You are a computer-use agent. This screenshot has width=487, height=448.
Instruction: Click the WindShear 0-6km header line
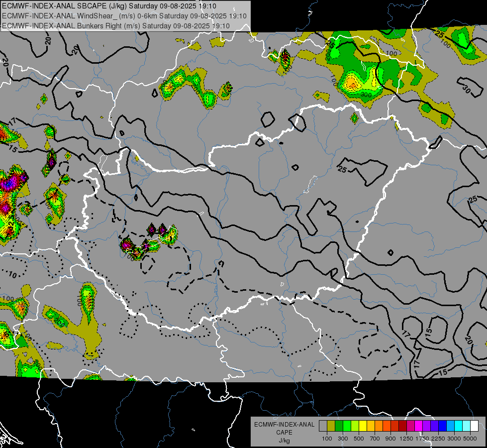pos(124,16)
